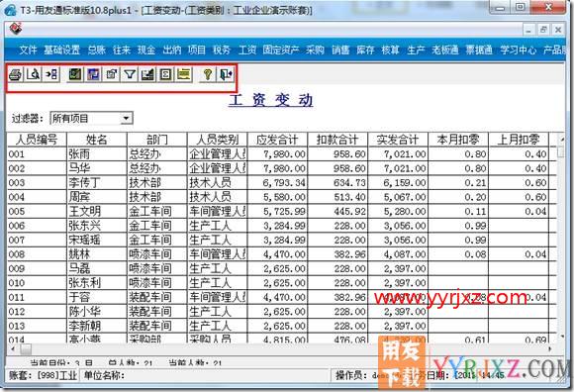Click the 实发合计 column header

[x=398, y=140]
